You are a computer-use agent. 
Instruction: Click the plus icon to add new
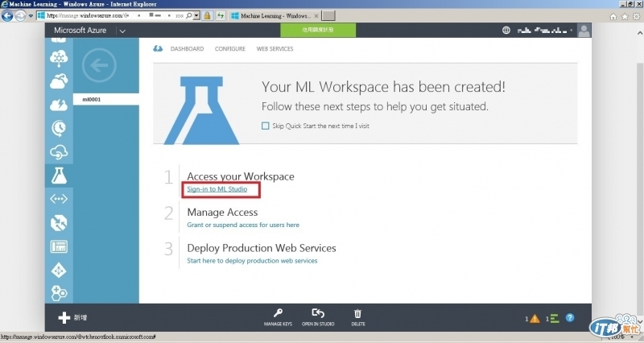tap(64, 317)
